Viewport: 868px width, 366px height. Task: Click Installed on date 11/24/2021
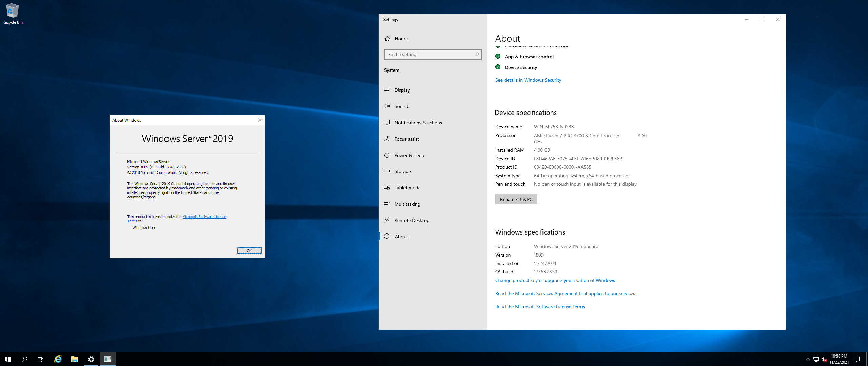coord(545,263)
